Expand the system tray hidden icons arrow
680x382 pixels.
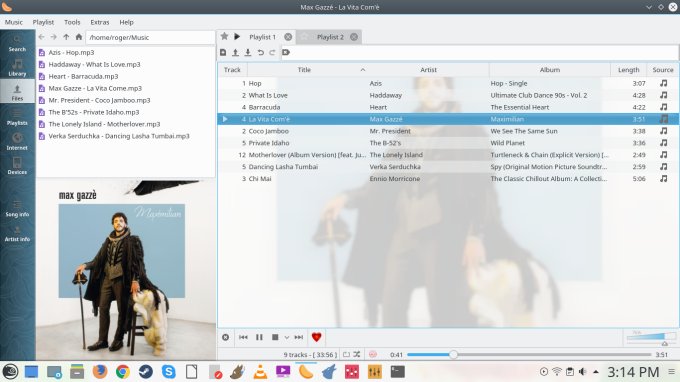pyautogui.click(x=596, y=372)
